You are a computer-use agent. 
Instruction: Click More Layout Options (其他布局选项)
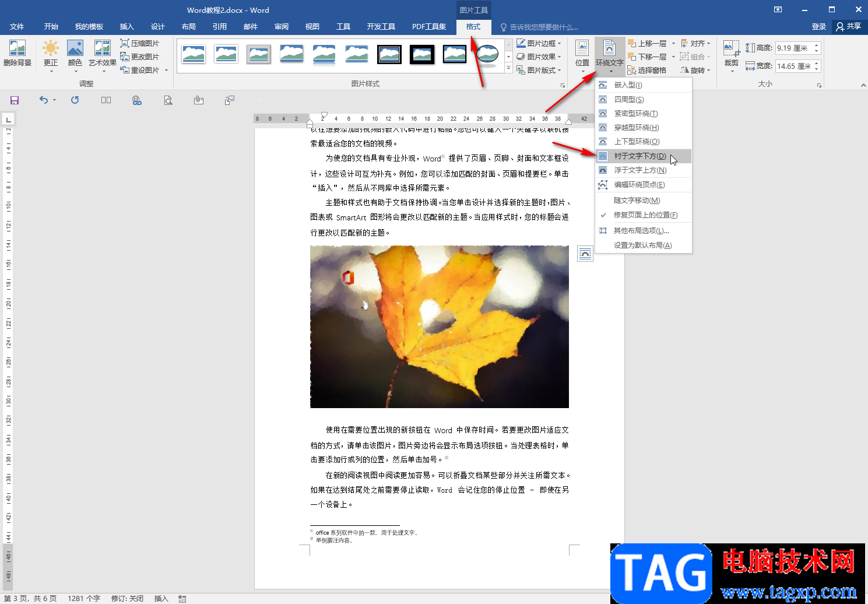pos(644,231)
